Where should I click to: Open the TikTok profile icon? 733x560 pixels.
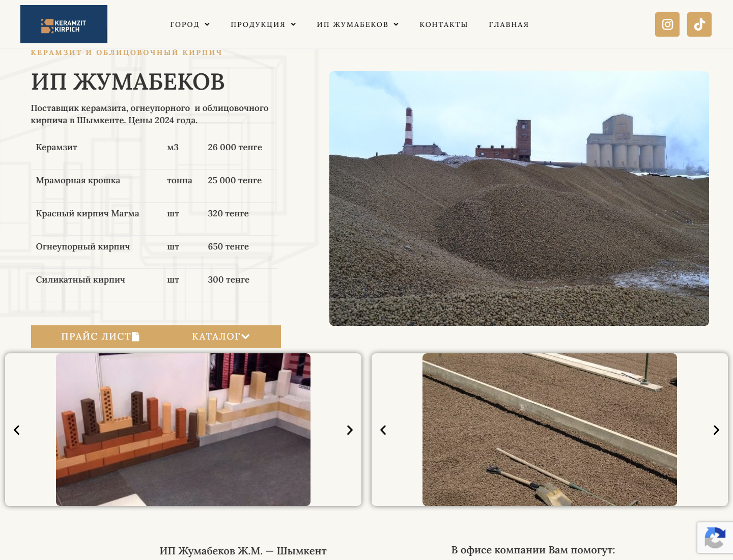(699, 24)
